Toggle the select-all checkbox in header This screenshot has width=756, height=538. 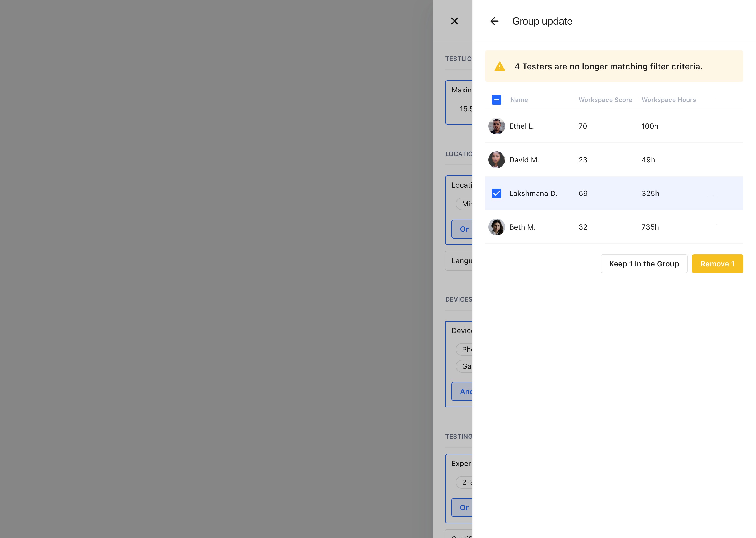point(496,100)
